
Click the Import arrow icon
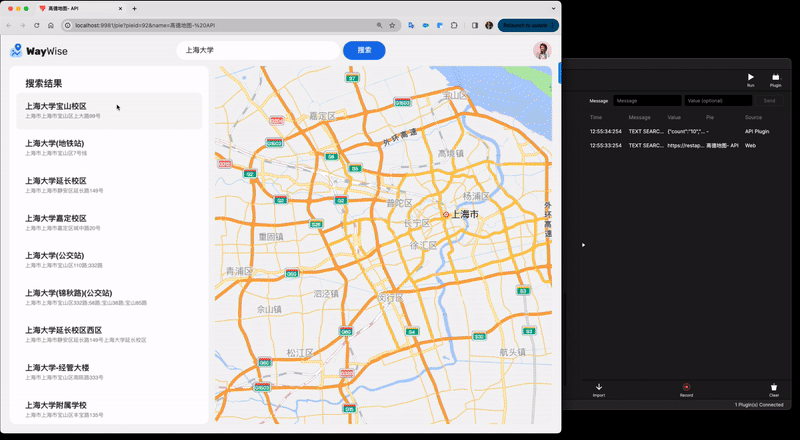(x=599, y=387)
